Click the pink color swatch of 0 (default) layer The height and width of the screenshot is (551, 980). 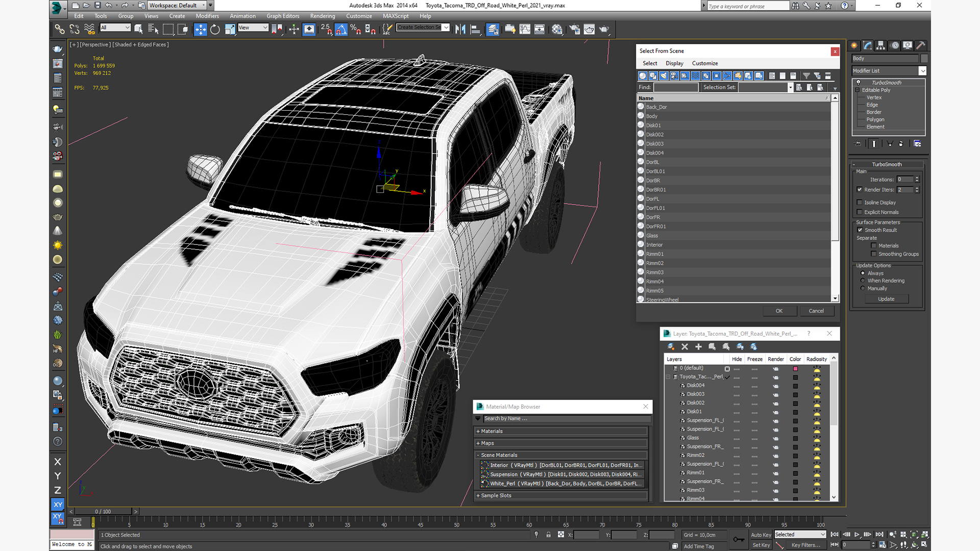coord(795,368)
